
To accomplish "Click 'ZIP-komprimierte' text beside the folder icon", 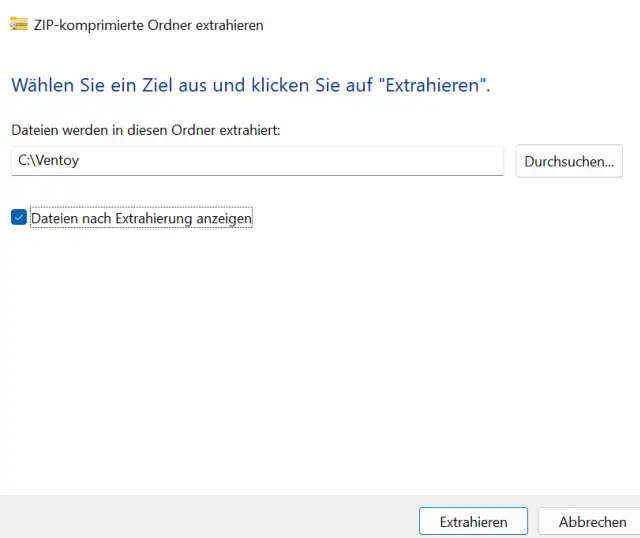I will point(89,25).
